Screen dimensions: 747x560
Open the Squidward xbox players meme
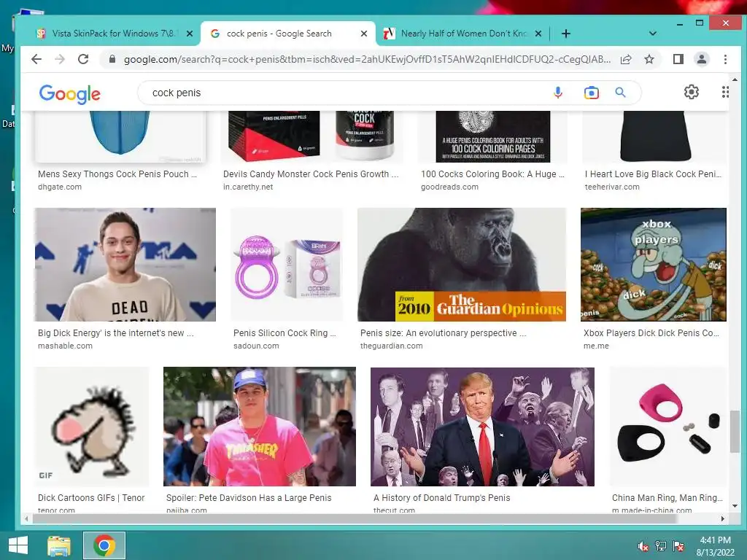point(653,264)
